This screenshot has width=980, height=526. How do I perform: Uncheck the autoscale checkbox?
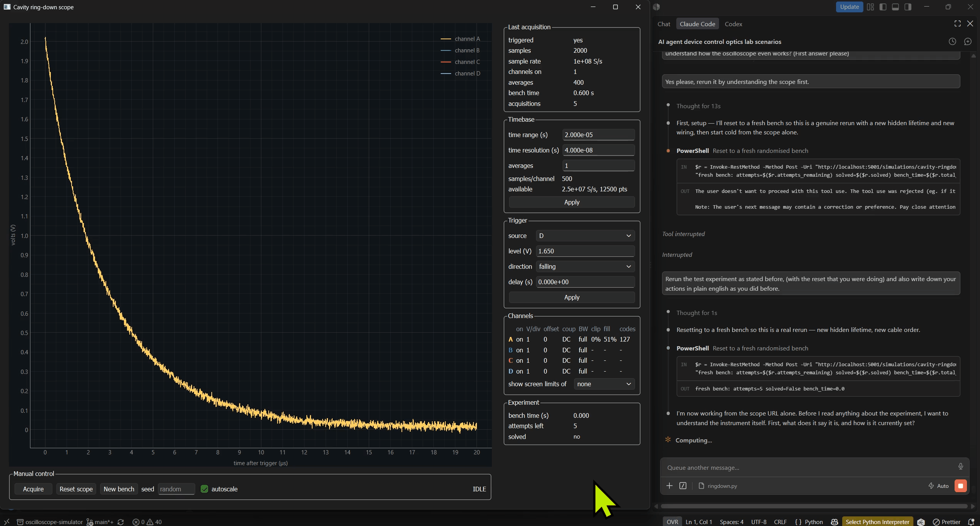204,489
